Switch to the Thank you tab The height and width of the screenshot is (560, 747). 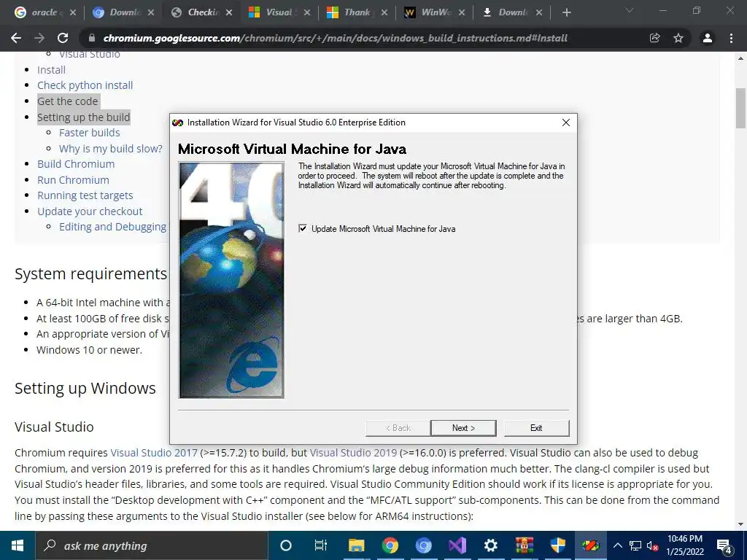coord(357,12)
